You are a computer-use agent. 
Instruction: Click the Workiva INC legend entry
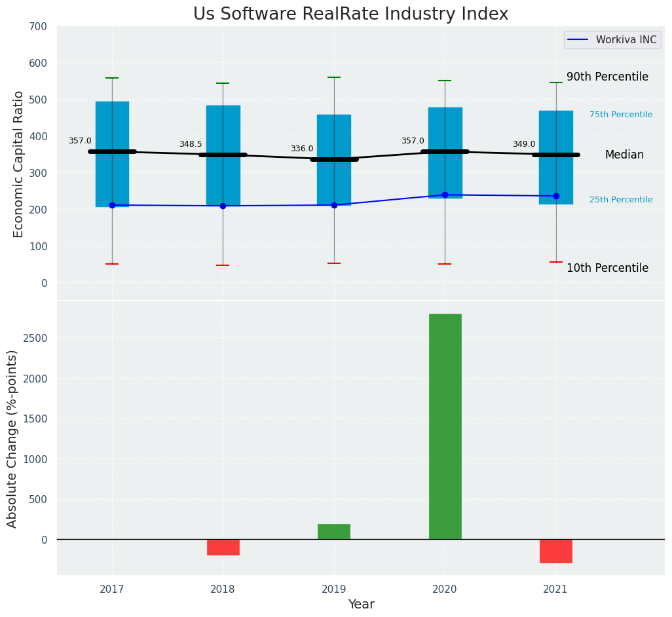tap(625, 40)
